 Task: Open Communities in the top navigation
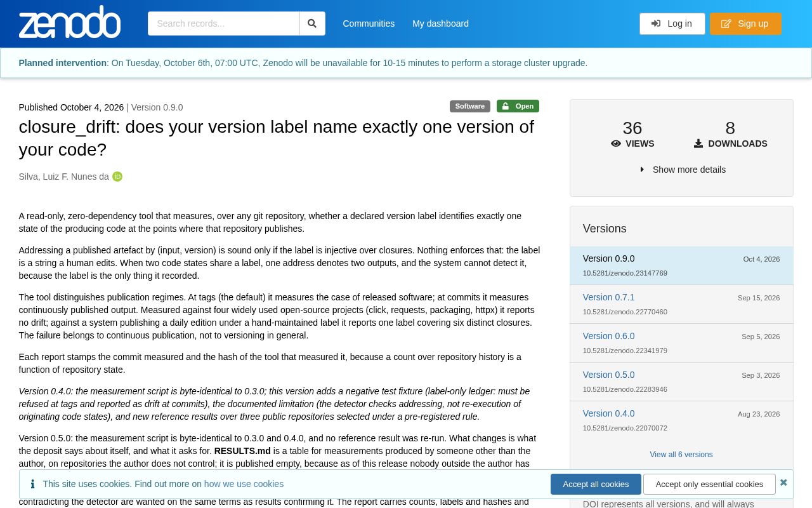click(x=369, y=23)
